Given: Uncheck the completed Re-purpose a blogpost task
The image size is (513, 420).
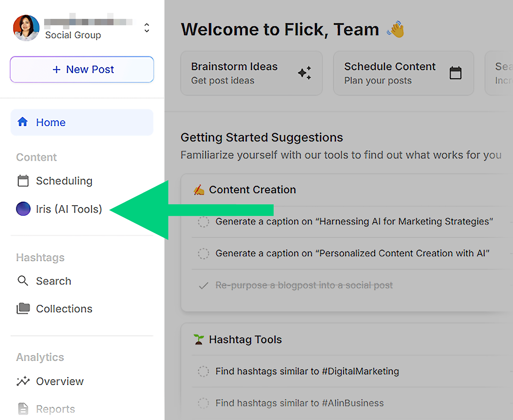Looking at the screenshot, I should tap(203, 285).
